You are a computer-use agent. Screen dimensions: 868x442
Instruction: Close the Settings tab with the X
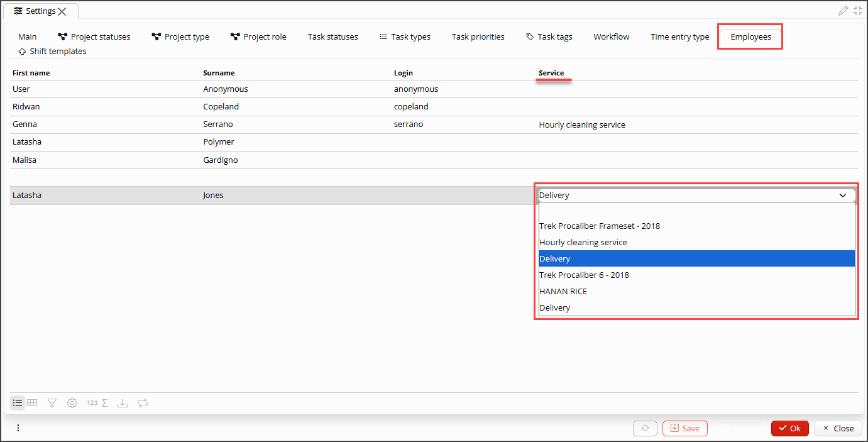62,11
